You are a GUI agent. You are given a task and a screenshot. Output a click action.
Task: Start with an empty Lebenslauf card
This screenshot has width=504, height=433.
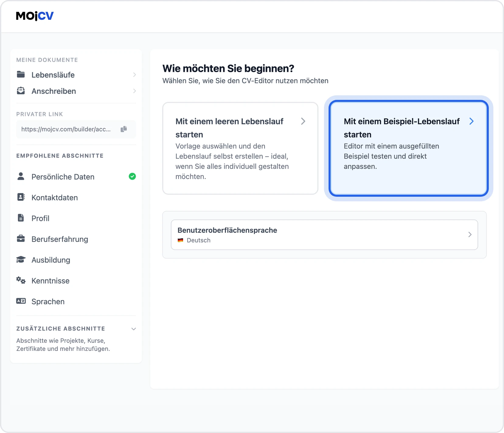pos(240,148)
